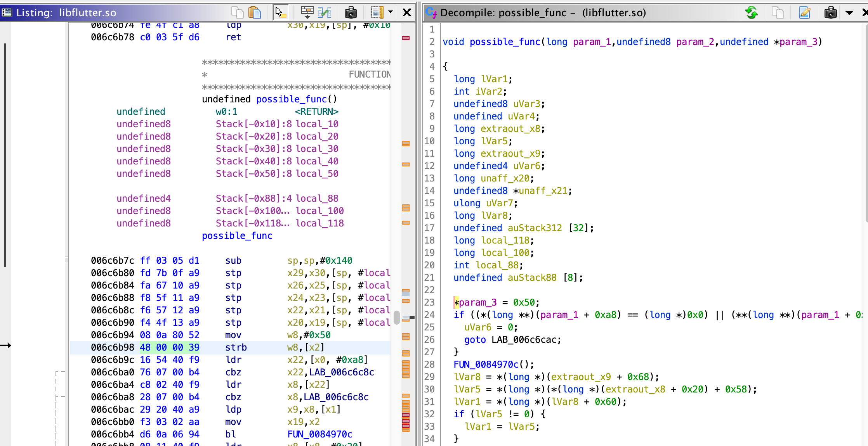Click the camera/screenshot icon in Listing toolbar
Image resolution: width=868 pixels, height=446 pixels.
pos(351,12)
